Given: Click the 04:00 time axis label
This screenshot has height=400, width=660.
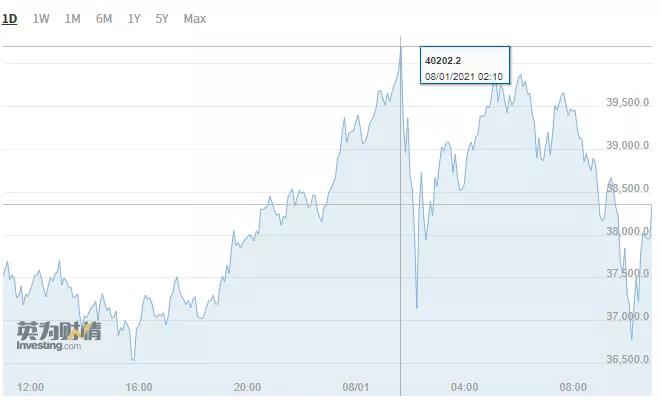Looking at the screenshot, I should (x=464, y=387).
